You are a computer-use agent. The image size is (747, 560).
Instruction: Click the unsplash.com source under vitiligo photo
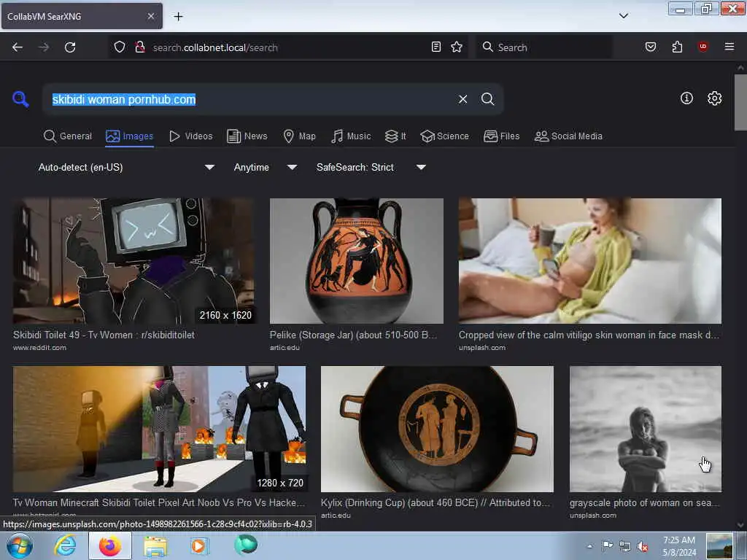point(482,347)
